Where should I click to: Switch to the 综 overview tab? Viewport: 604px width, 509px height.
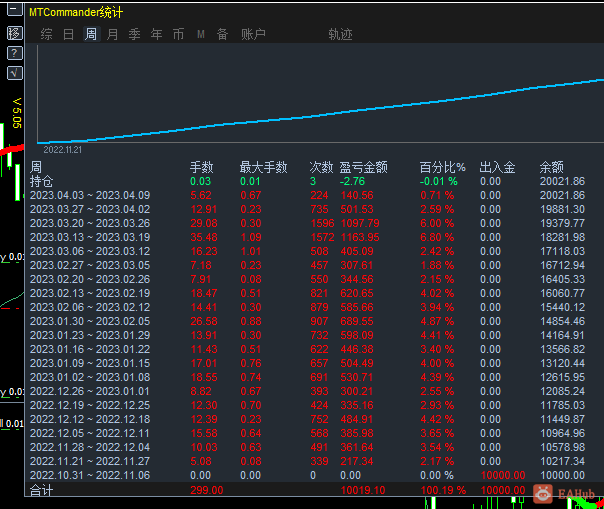[x=47, y=34]
